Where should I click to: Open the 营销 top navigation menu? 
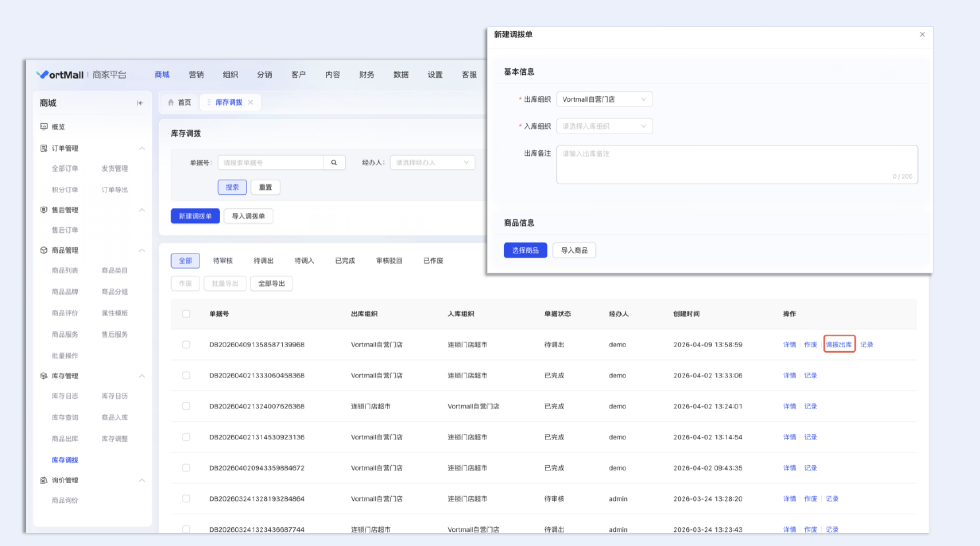point(196,75)
